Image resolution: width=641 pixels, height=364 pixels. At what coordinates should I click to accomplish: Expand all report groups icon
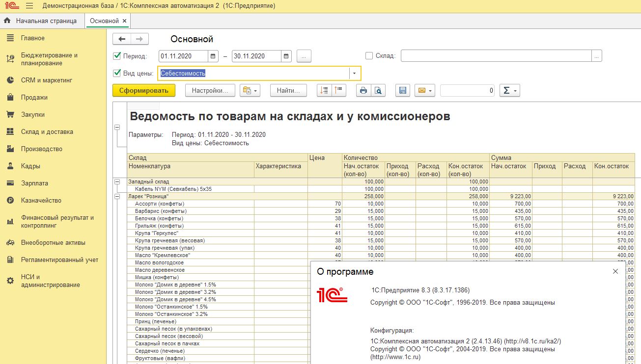[x=323, y=90]
